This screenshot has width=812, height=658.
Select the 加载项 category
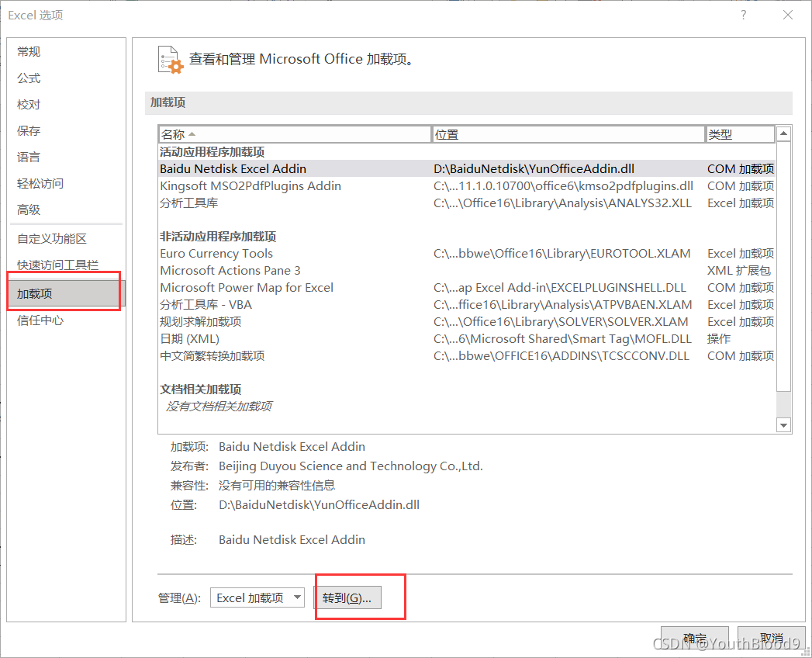pos(66,294)
